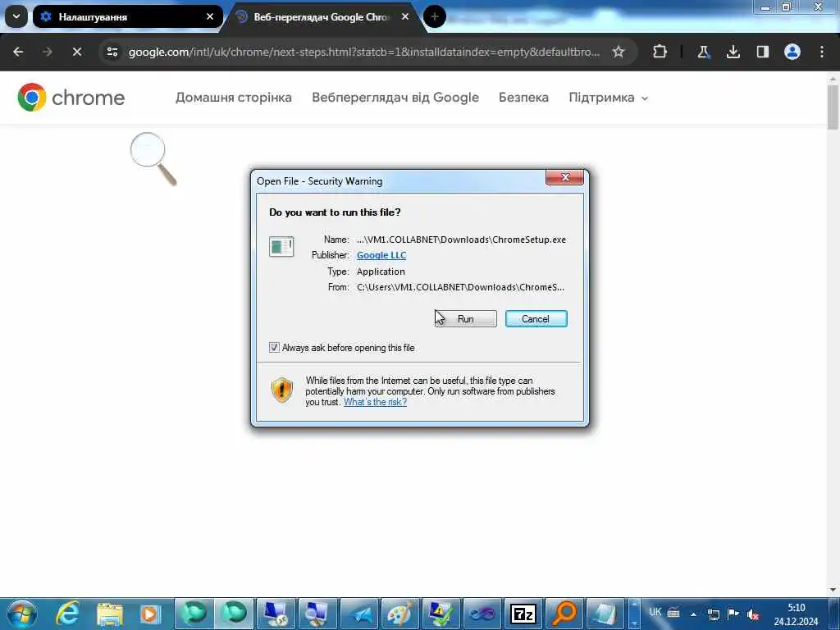Image resolution: width=840 pixels, height=630 pixels.
Task: Open the infinity-symbol taskbar icon
Action: pos(482,614)
